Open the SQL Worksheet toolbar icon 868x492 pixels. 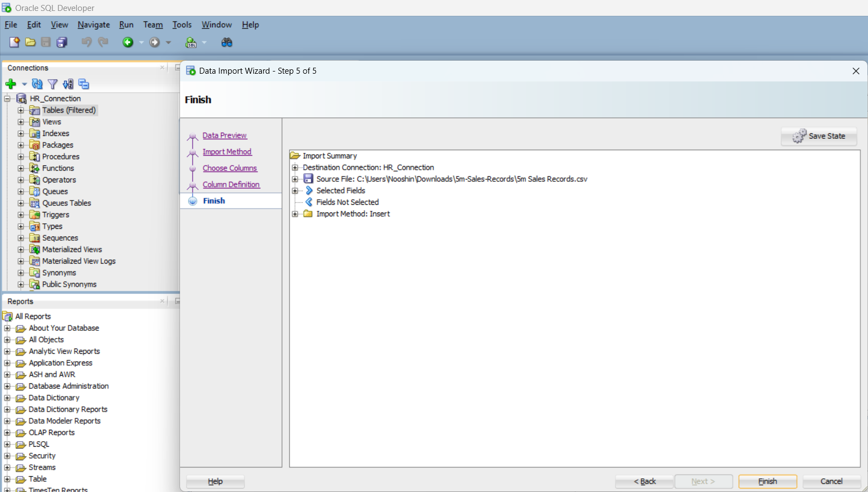tap(191, 42)
